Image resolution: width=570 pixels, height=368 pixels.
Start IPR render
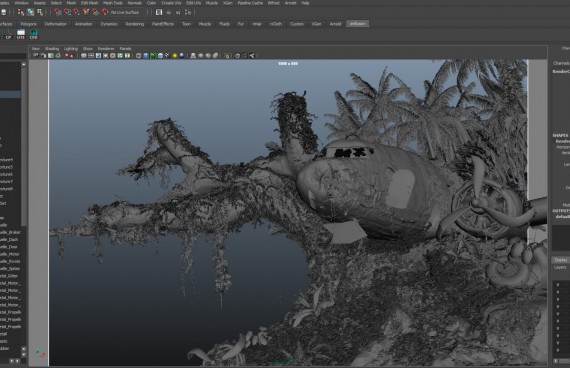coord(178,12)
